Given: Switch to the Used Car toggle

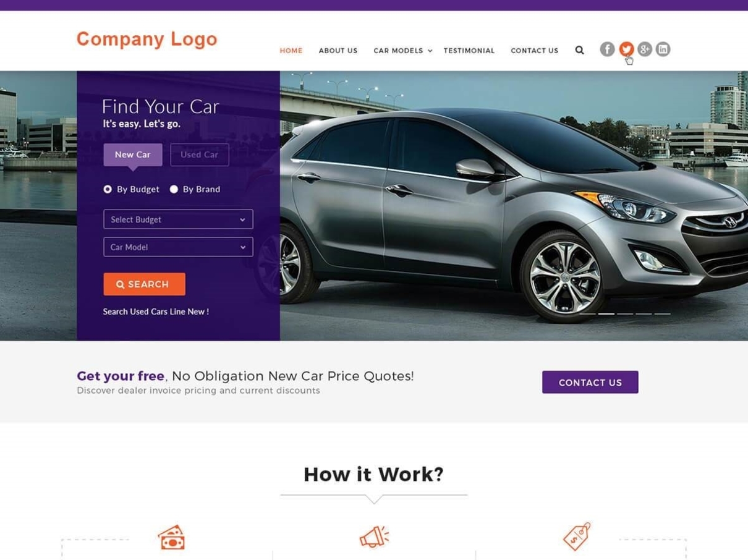Looking at the screenshot, I should (x=200, y=155).
